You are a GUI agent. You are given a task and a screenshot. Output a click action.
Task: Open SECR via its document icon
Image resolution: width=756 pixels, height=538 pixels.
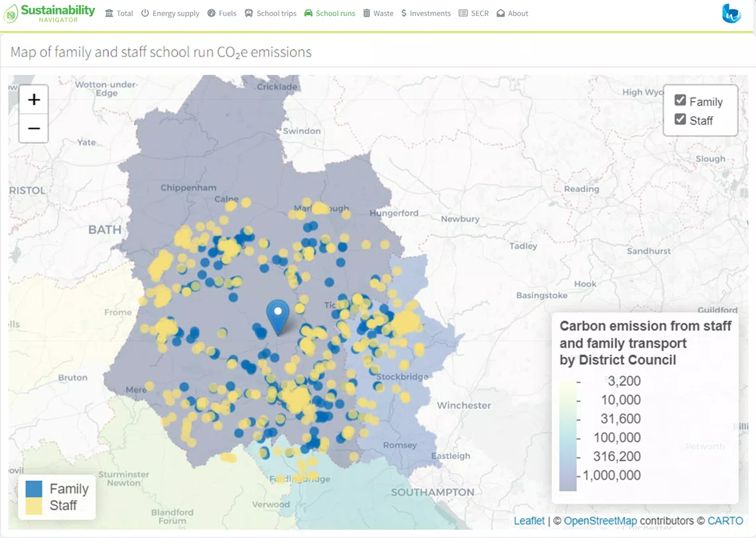pos(464,13)
